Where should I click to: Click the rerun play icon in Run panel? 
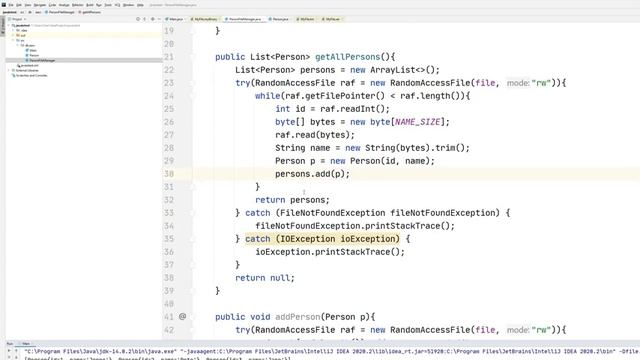9,351
